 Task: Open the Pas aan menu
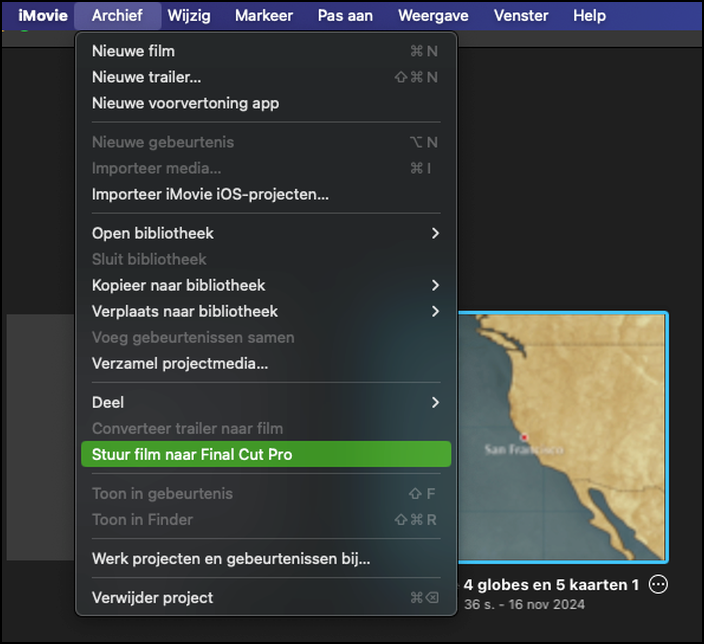pyautogui.click(x=345, y=16)
